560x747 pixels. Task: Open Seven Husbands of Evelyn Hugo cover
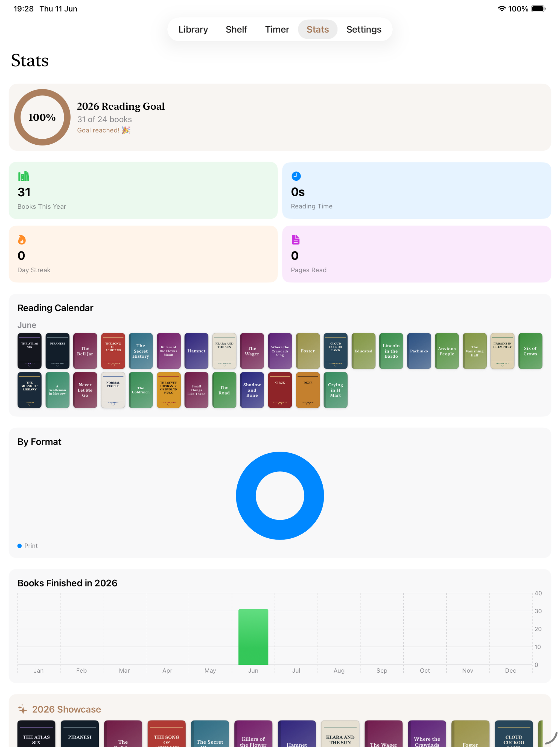168,390
